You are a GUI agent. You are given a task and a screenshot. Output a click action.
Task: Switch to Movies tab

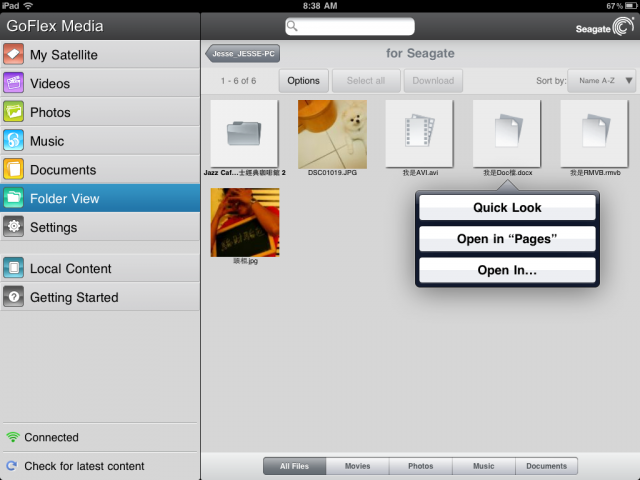tap(358, 466)
